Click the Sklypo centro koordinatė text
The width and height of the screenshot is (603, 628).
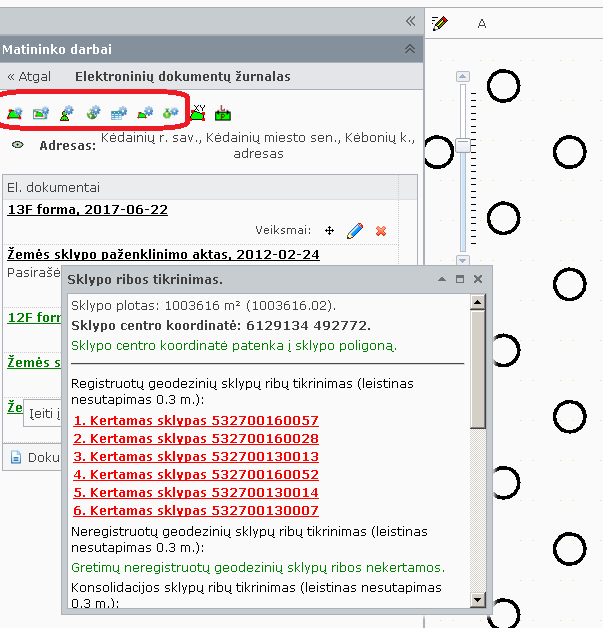click(221, 326)
